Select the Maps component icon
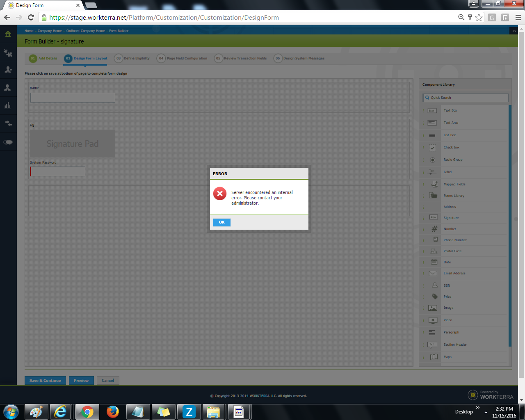 [x=434, y=357]
